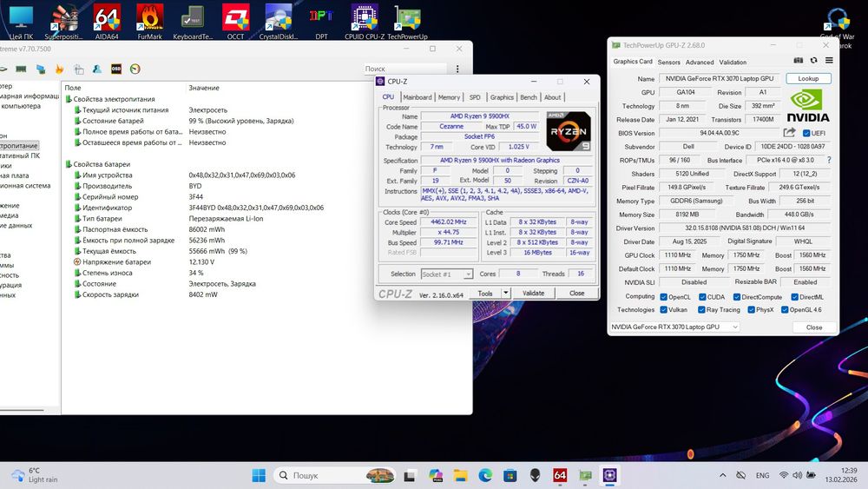Open the OCCT desktop shortcut
This screenshot has height=489, width=868.
tap(235, 23)
